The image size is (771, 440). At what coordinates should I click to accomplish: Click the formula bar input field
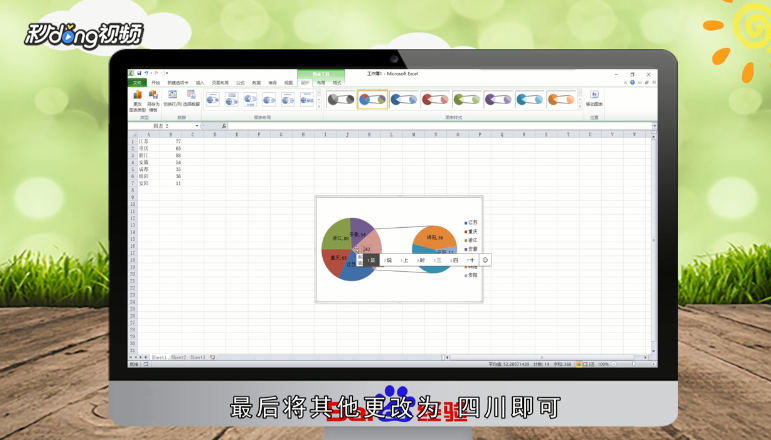click(439, 126)
